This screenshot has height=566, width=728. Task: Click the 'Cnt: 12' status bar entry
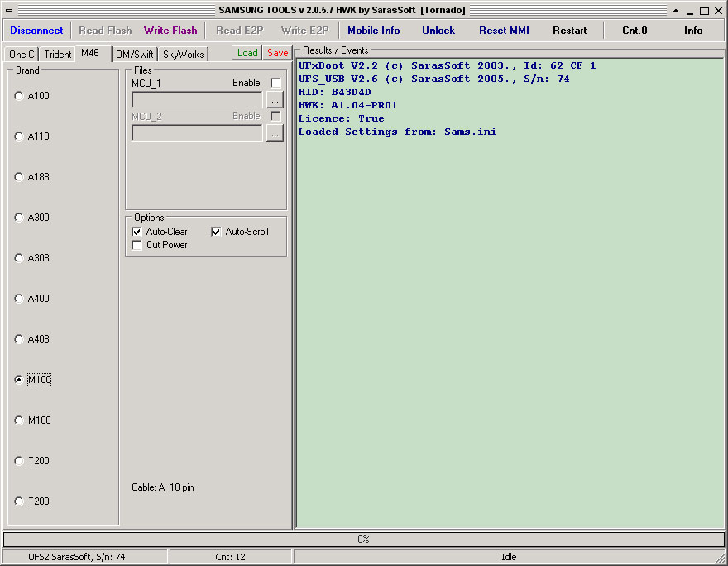tap(230, 557)
